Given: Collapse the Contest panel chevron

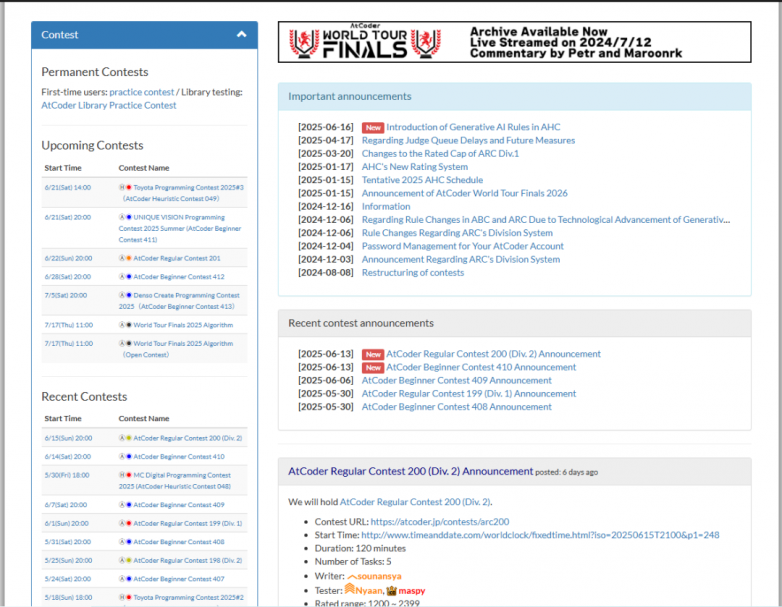Looking at the screenshot, I should 241,35.
